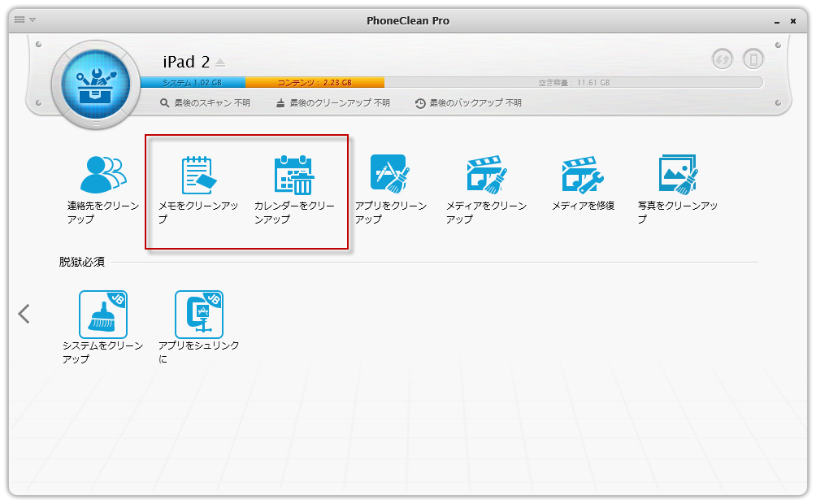Open the photo cleanup (写真をクリーンアップ) icon
Viewport: 816px width, 504px height.
[x=678, y=175]
